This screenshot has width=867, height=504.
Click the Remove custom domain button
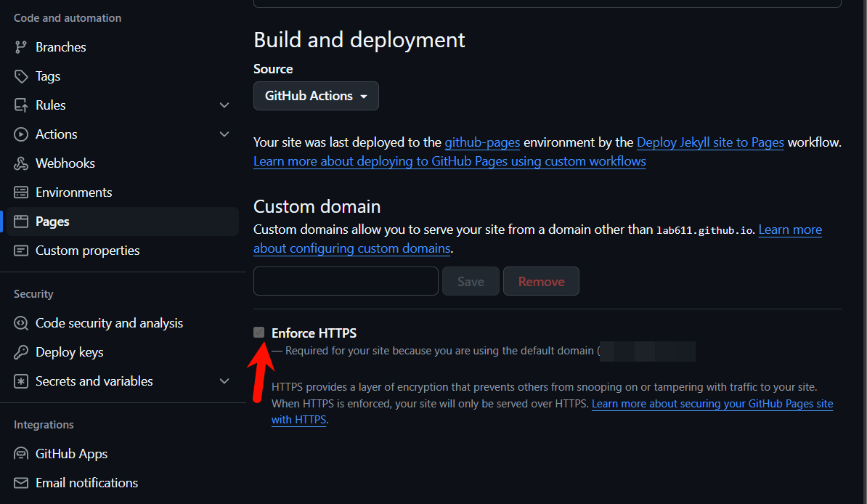[x=541, y=281]
